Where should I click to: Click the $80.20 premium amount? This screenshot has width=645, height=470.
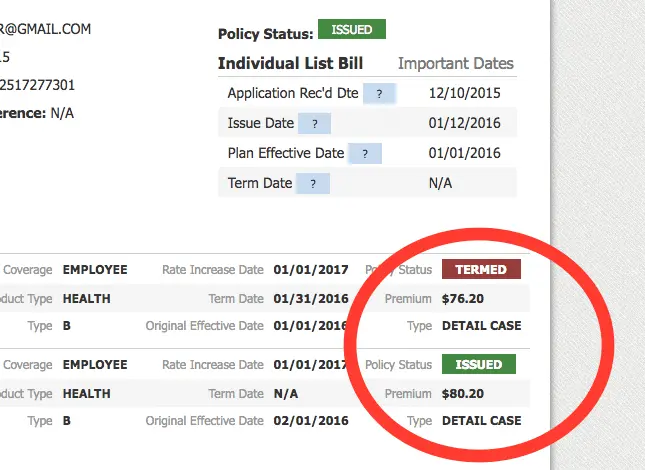click(462, 393)
